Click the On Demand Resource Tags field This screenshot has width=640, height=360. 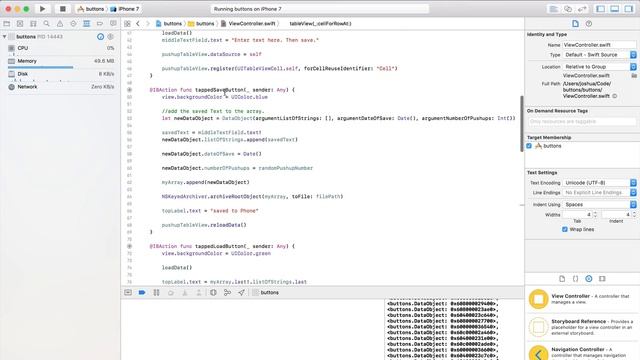coord(582,122)
